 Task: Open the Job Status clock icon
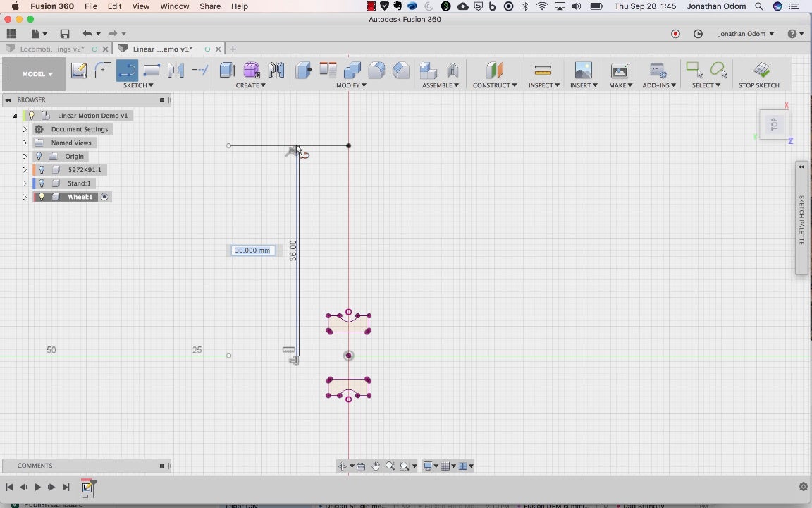click(698, 34)
